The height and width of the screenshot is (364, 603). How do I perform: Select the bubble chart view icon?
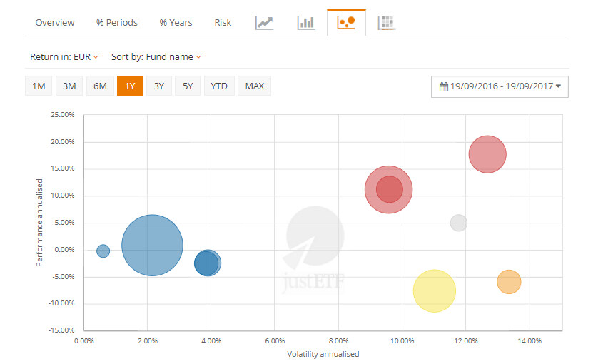click(346, 23)
